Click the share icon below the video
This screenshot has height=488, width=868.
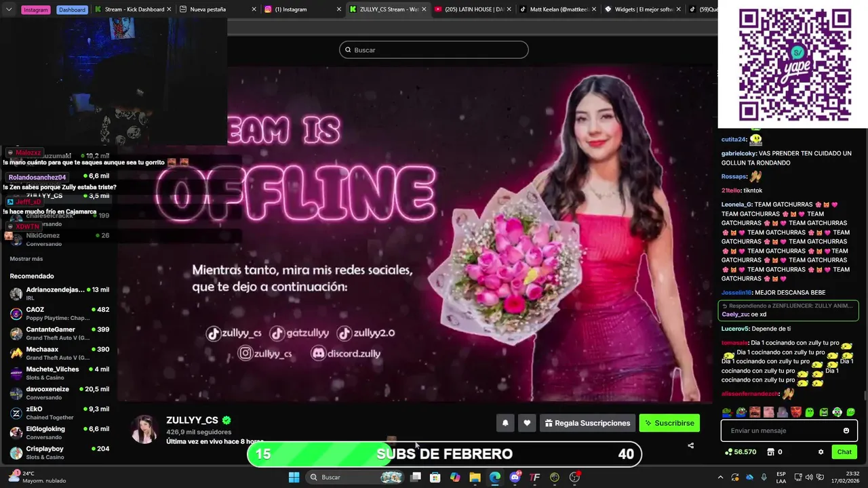(x=690, y=445)
